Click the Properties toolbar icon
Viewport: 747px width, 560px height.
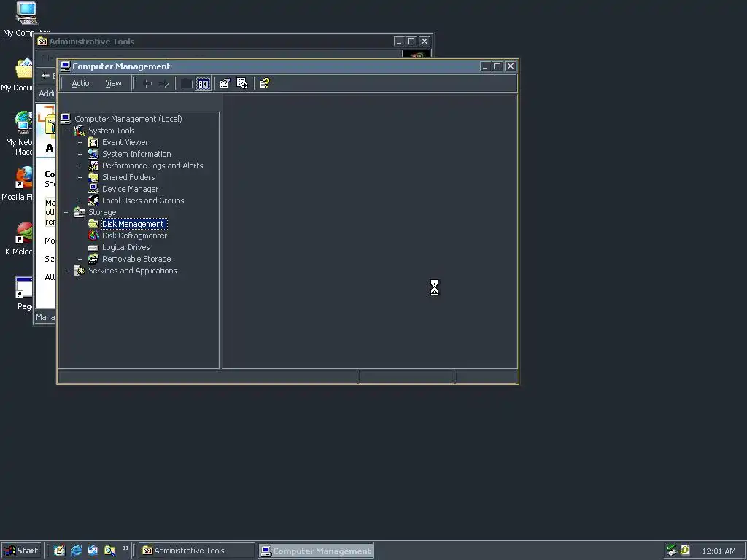tap(225, 84)
